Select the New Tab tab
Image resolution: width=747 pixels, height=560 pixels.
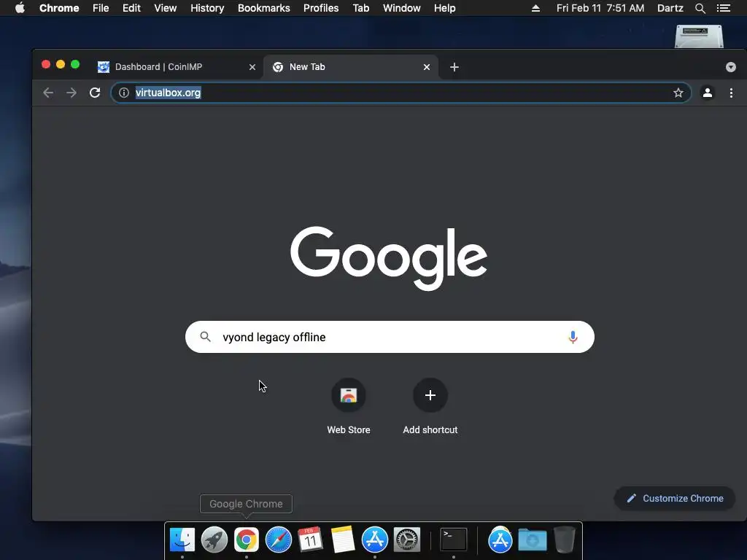pos(351,67)
